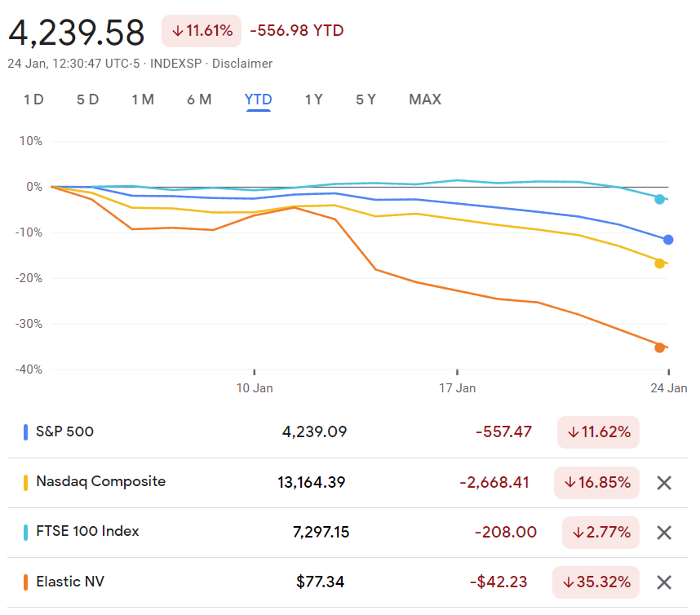Open the MAX time range

coord(424,100)
